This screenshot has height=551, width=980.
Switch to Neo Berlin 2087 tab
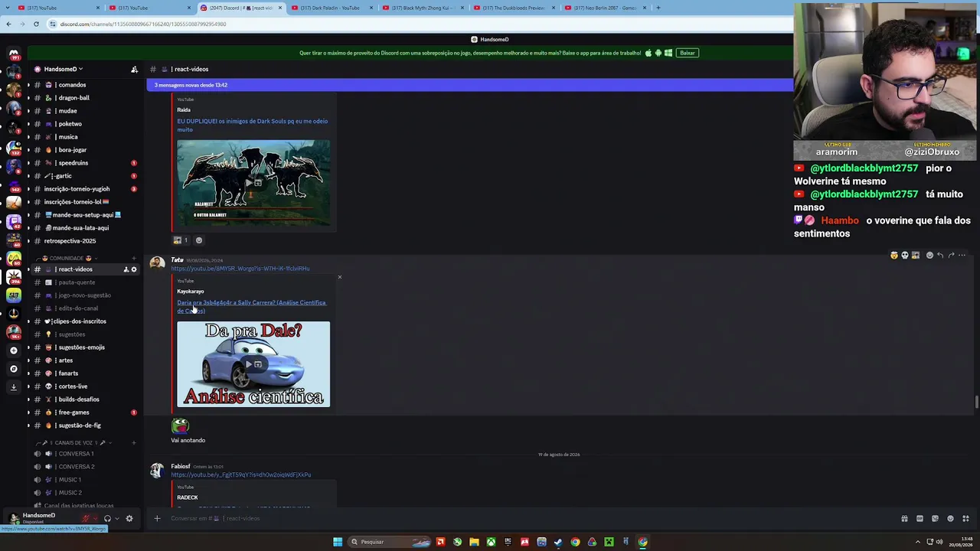point(604,8)
